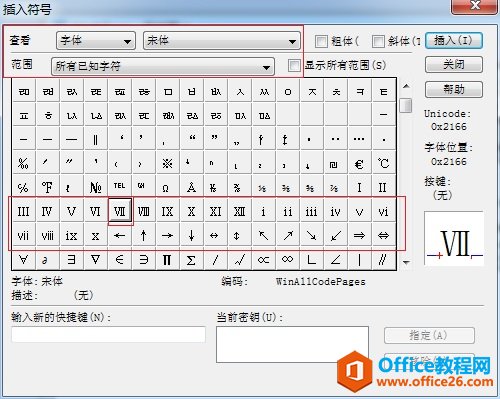Select the Roman numeral VII symbol
The image size is (500, 399).
120,211
